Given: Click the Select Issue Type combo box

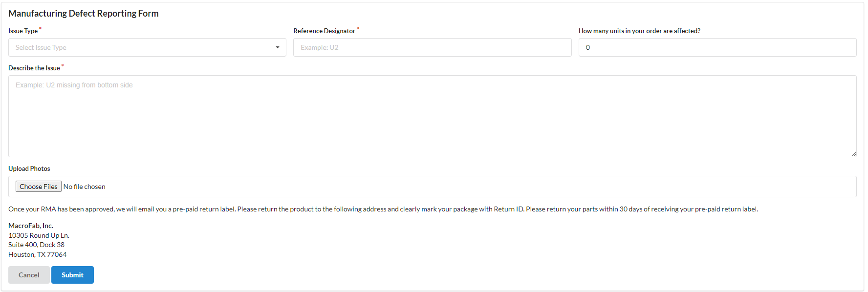Looking at the screenshot, I should pos(147,47).
